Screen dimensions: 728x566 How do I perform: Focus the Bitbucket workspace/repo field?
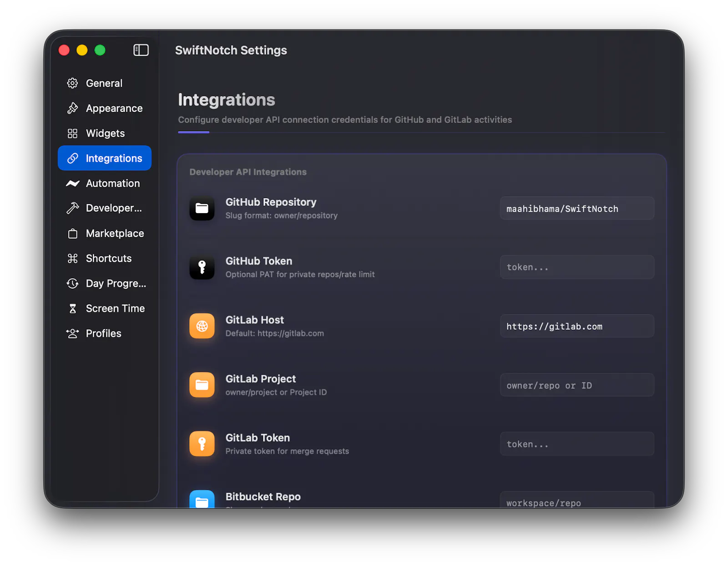point(577,500)
